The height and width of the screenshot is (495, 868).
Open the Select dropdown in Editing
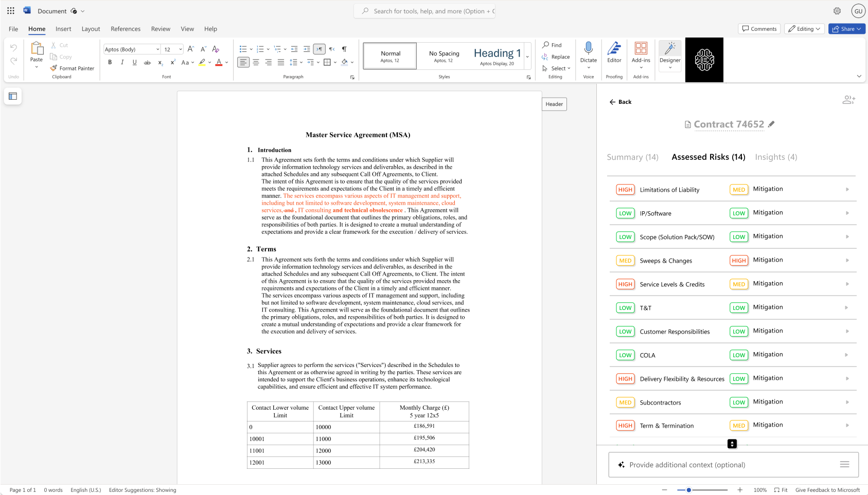coord(556,68)
